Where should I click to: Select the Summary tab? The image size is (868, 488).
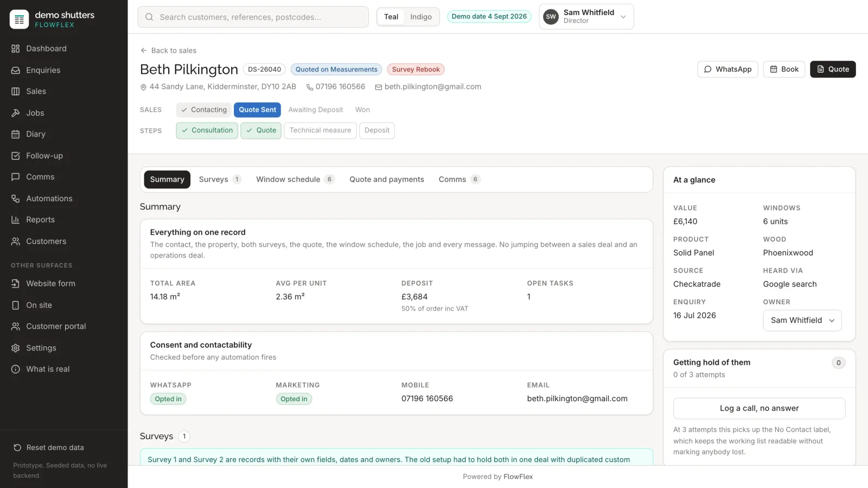(x=167, y=179)
